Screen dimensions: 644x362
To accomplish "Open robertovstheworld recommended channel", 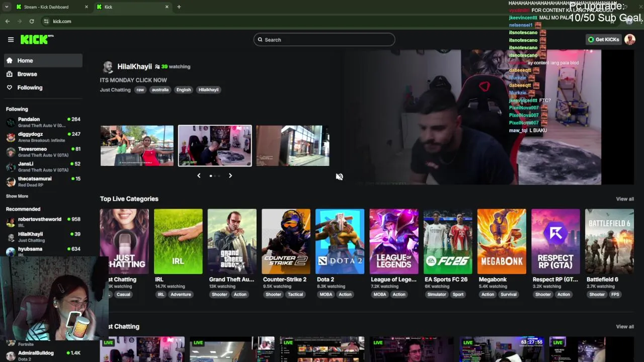I will [x=43, y=222].
